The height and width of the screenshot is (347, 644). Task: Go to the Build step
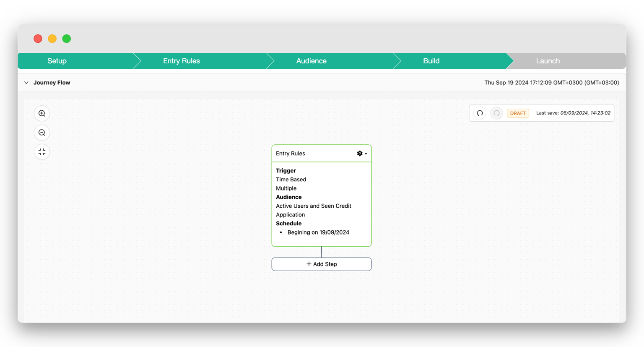pos(431,61)
